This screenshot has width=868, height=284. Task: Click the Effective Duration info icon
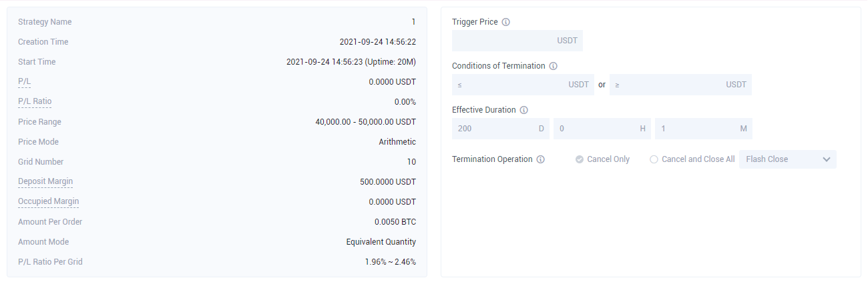(524, 110)
